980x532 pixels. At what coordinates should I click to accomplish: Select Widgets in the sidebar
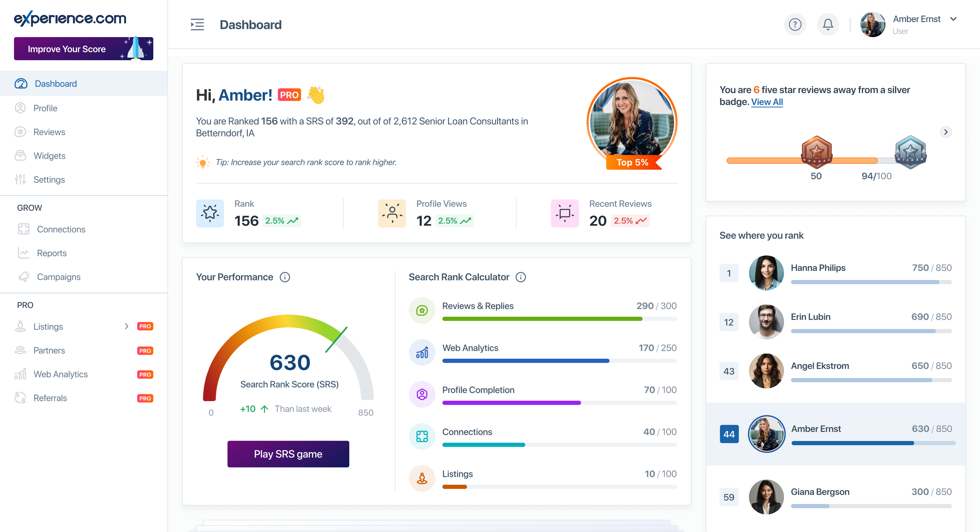click(49, 156)
